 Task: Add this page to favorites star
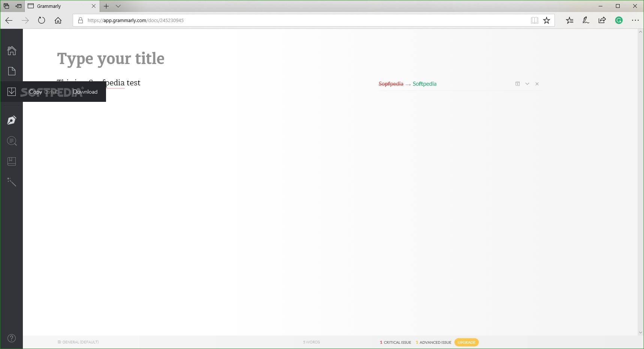[x=547, y=21]
